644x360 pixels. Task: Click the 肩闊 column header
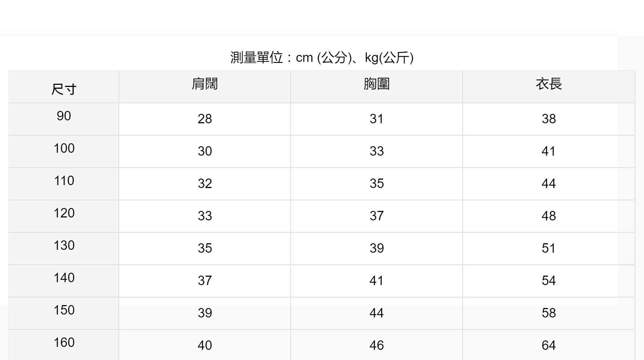(x=205, y=84)
